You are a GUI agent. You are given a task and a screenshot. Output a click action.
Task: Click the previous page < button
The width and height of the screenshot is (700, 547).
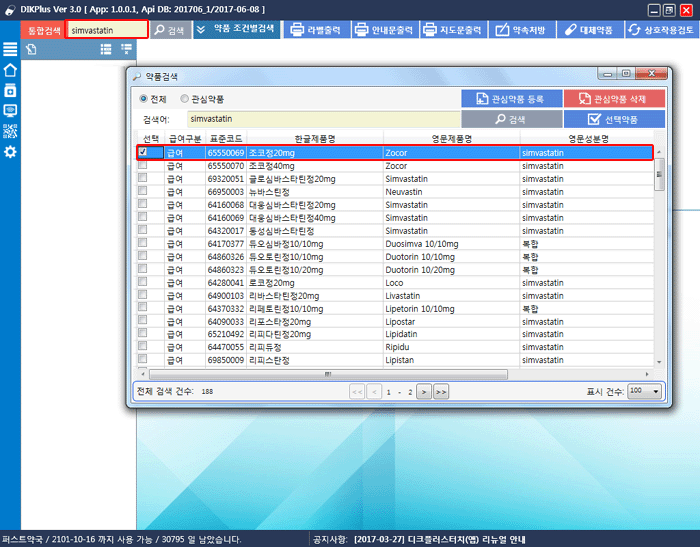[374, 392]
